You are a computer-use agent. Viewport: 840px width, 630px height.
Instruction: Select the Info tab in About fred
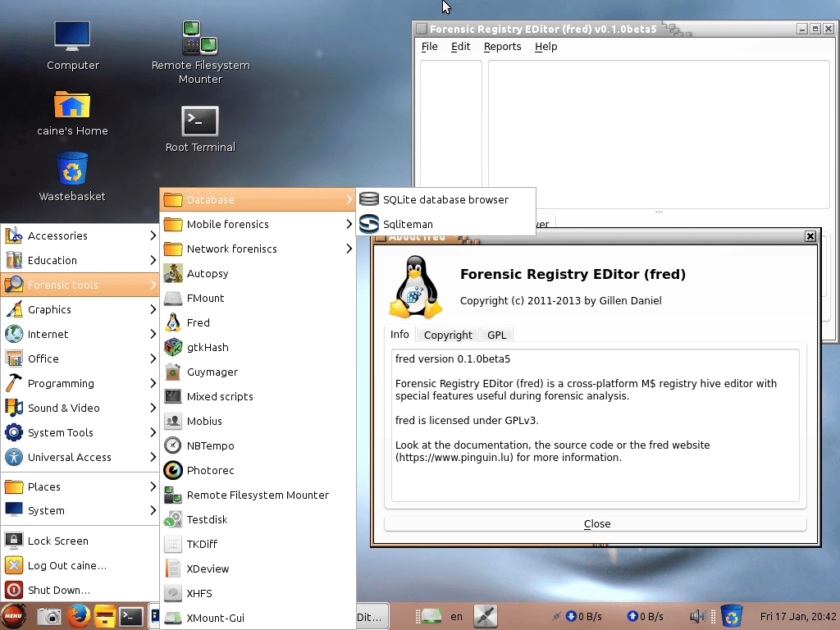(x=399, y=335)
